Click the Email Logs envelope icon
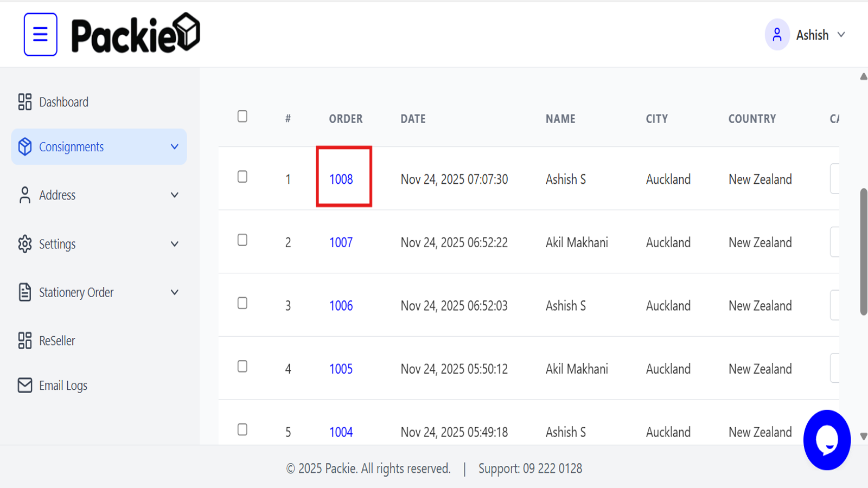Image resolution: width=868 pixels, height=488 pixels. [x=24, y=385]
